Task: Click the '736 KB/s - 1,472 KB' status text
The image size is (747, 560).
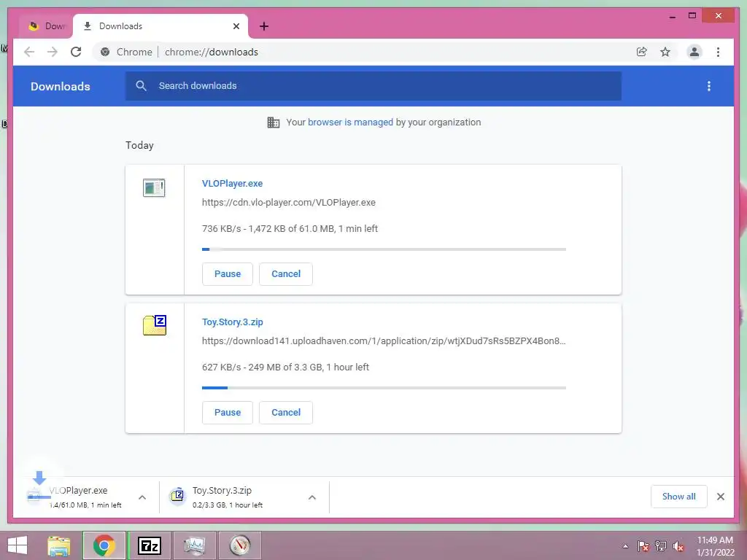Action: 290,228
